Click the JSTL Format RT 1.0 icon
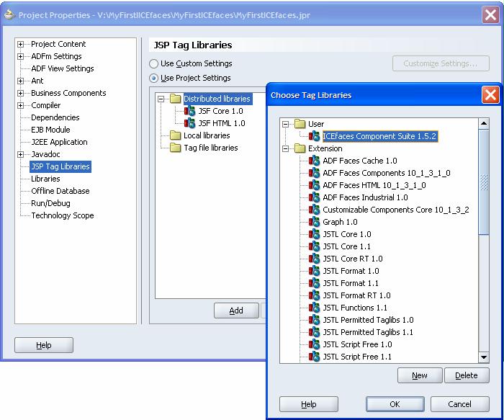504x420 pixels. click(314, 295)
